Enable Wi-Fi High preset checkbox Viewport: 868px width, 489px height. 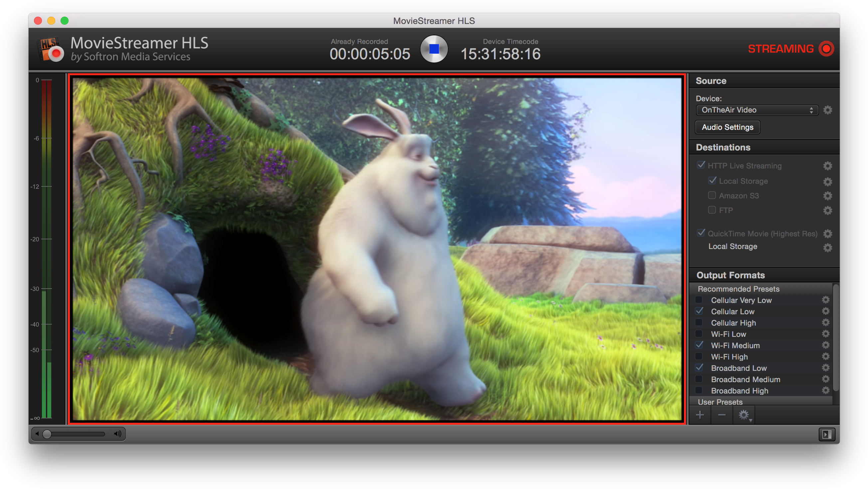pyautogui.click(x=699, y=356)
